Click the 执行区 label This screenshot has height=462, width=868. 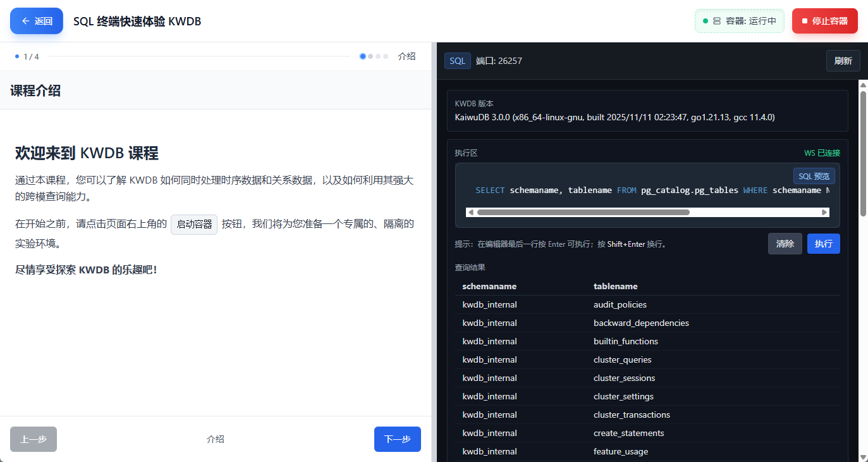[466, 153]
